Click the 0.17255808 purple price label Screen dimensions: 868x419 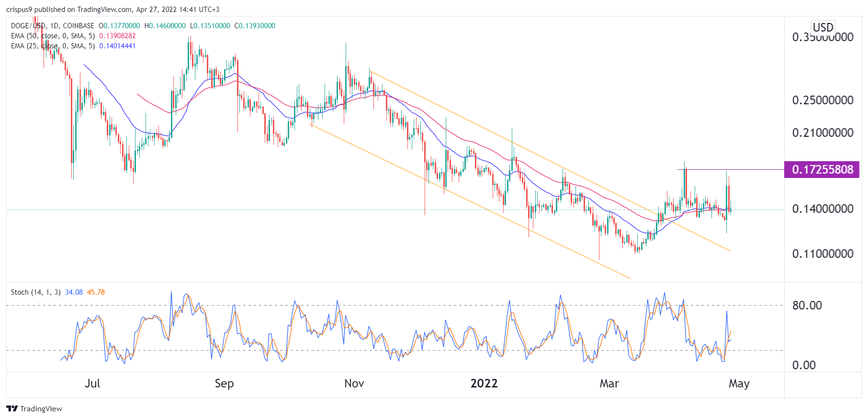pyautogui.click(x=822, y=169)
